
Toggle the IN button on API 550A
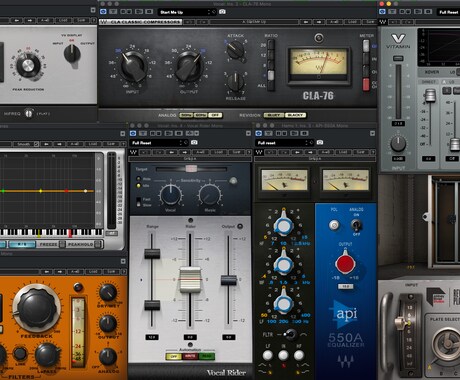coord(283,355)
